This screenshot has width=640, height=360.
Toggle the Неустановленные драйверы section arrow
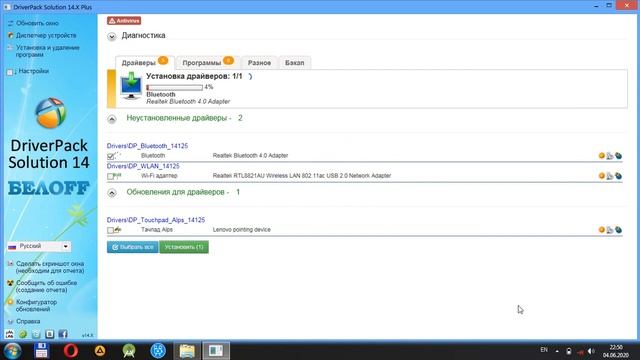click(x=112, y=119)
